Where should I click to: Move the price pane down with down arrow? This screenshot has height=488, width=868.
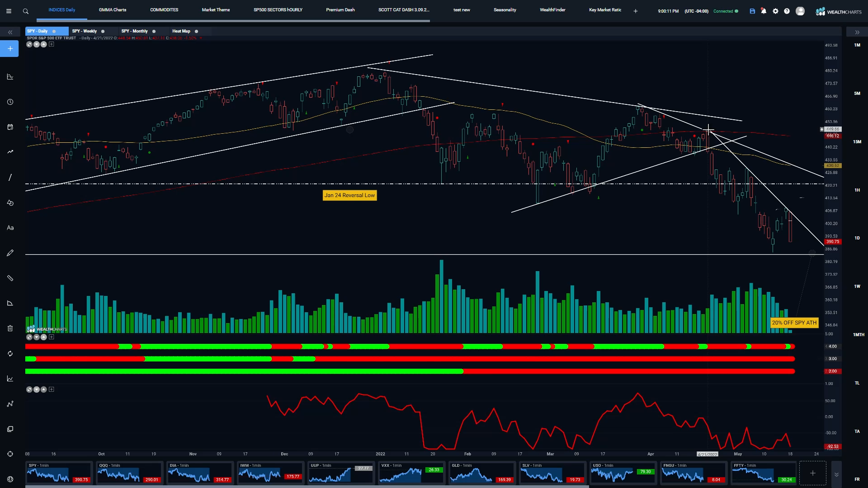[37, 44]
